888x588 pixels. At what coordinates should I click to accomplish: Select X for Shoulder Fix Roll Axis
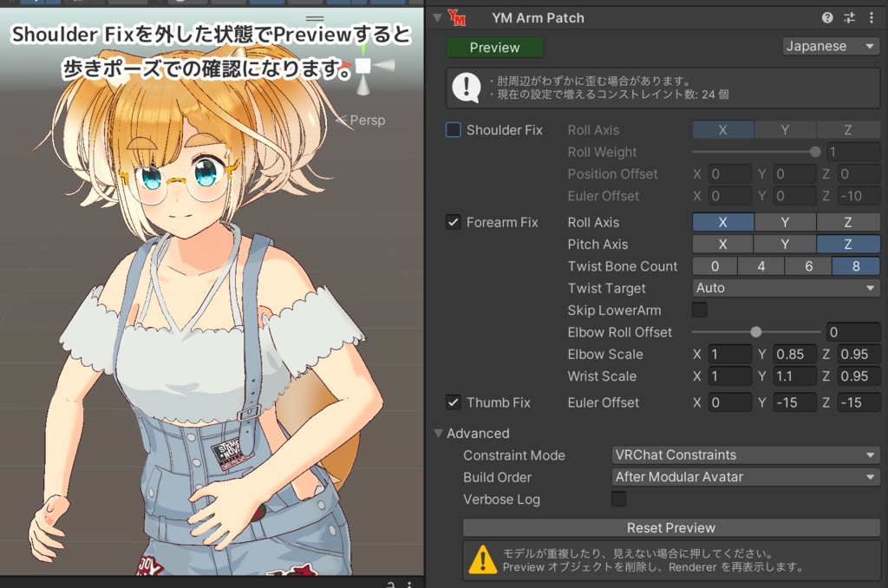[723, 130]
